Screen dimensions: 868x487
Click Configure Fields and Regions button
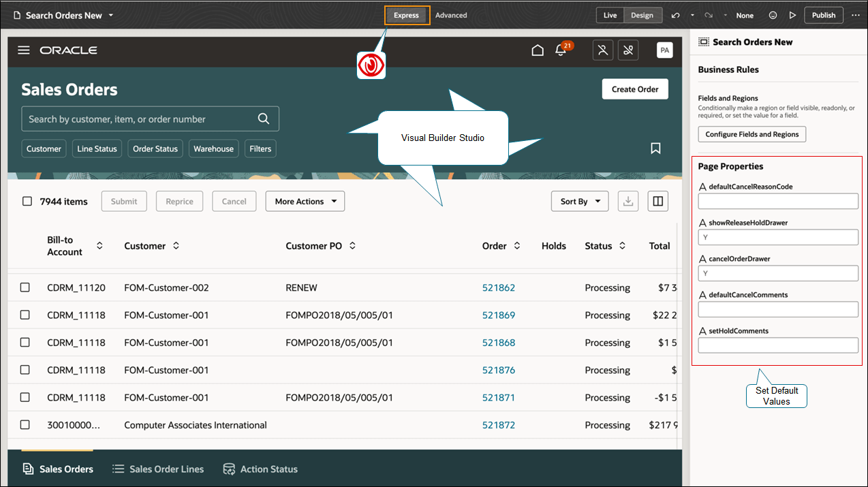752,134
